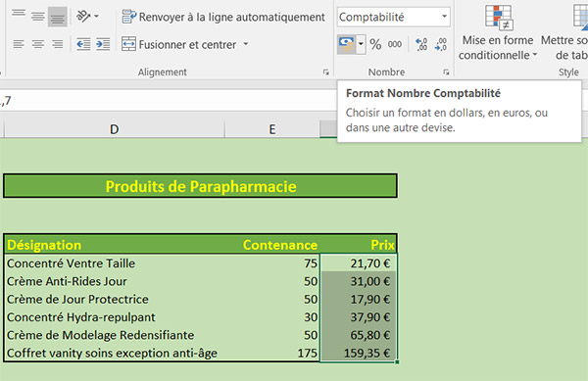Select the Contenance header cell
Viewport: 588px width, 381px height.
tap(272, 245)
